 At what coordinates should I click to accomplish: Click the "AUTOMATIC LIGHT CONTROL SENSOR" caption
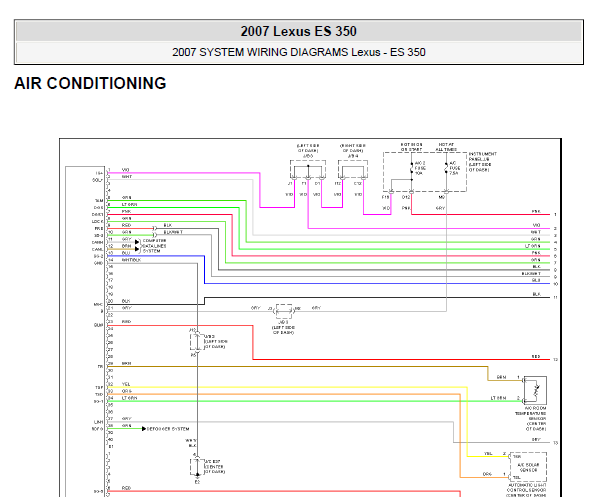click(527, 490)
